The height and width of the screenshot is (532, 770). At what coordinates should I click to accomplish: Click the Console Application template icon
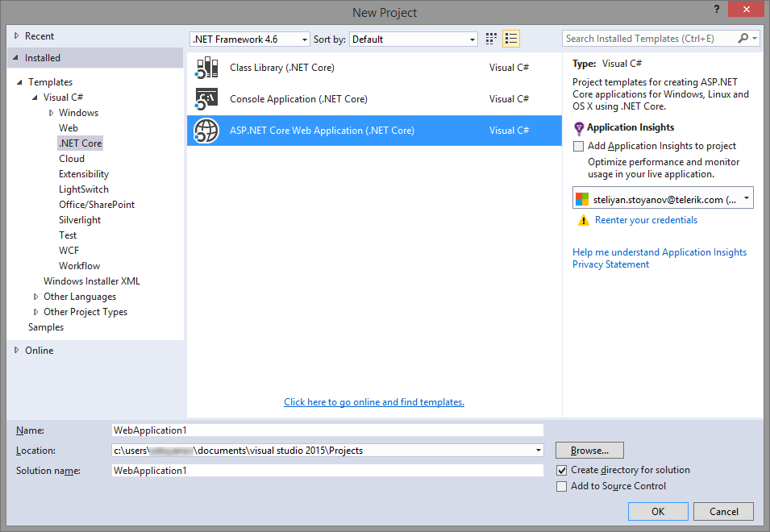[x=206, y=99]
